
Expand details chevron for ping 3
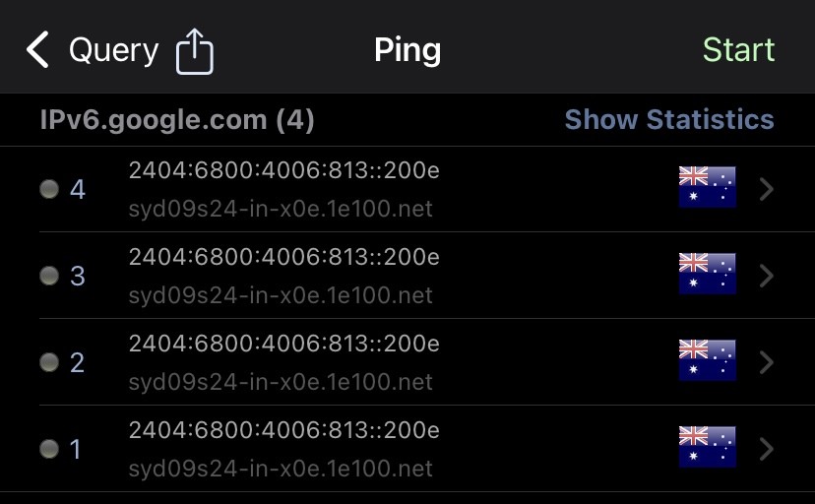click(x=768, y=276)
